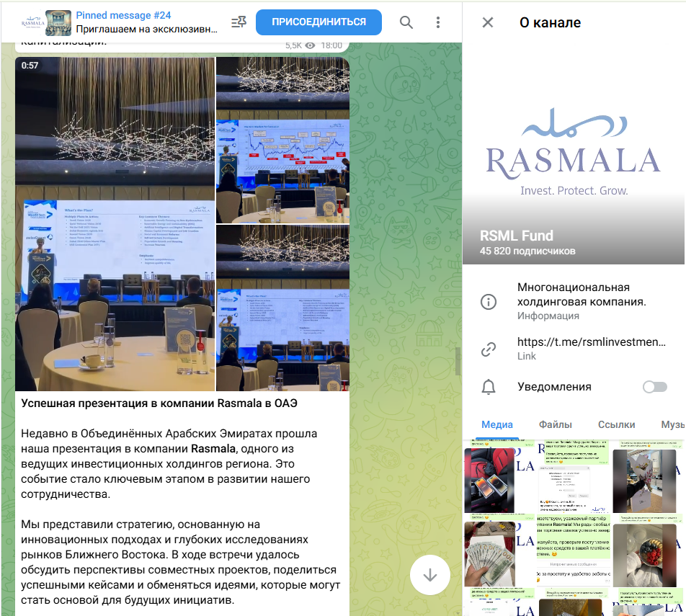Click the Многонациональная холдинговая компания description
Screen dimensions: 686x616
coord(582,295)
